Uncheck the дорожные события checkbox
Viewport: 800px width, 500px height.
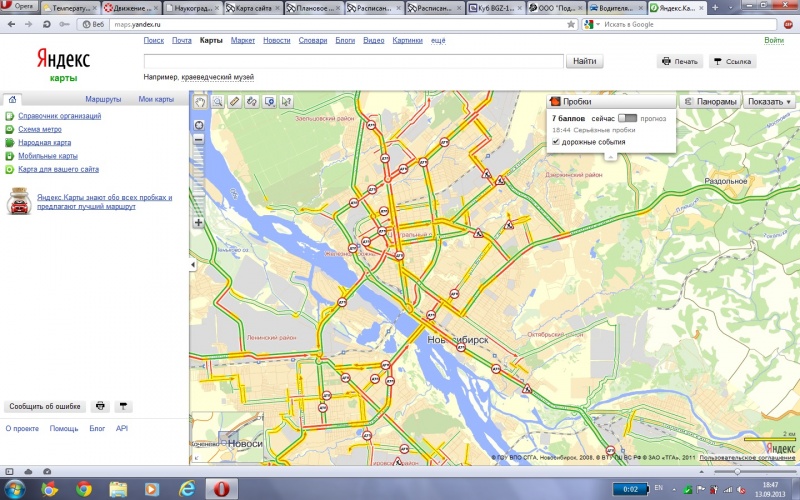click(x=556, y=142)
